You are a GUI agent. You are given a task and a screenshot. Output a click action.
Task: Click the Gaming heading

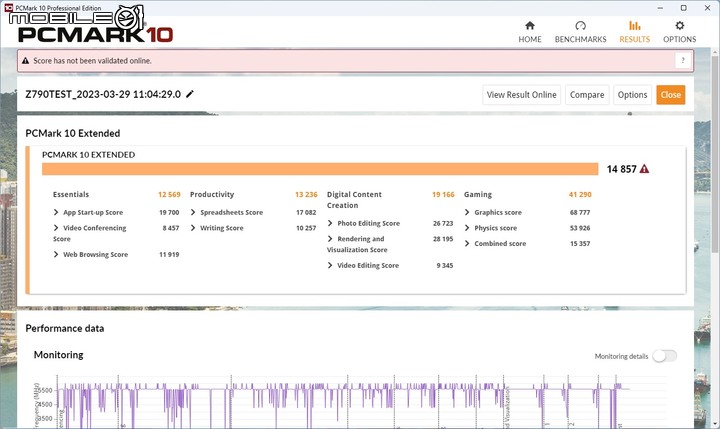point(478,195)
